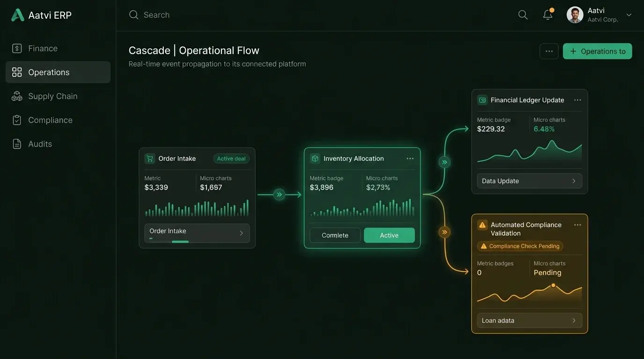Click the $2,73% micro charts value

378,187
